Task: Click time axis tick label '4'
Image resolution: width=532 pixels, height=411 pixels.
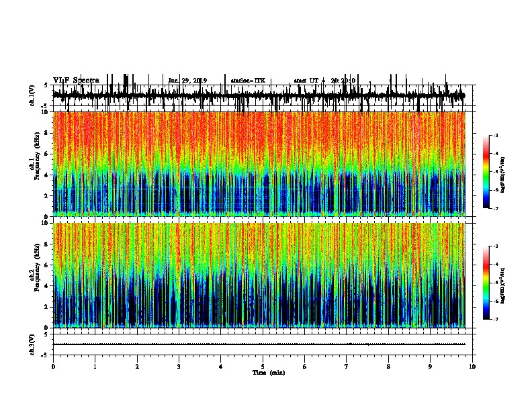Action: point(221,367)
